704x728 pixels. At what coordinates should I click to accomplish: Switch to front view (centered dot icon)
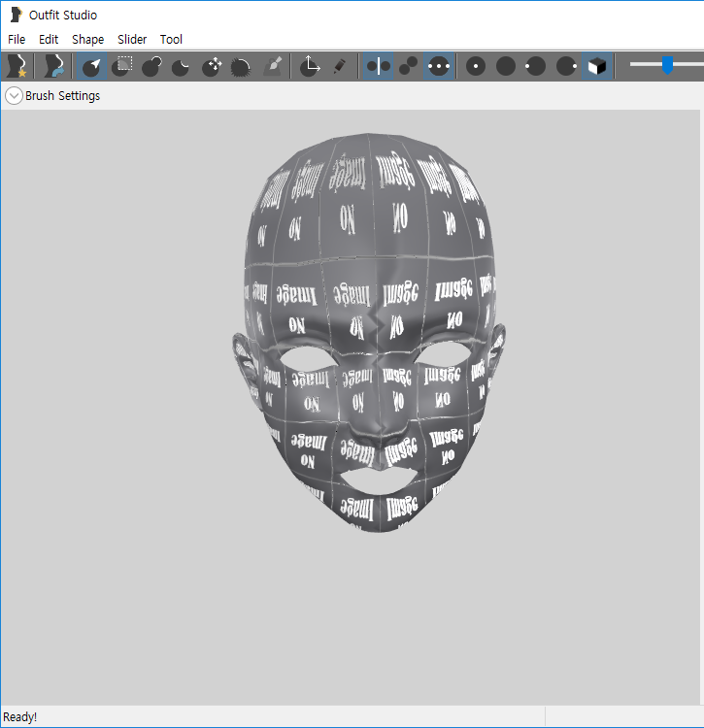[x=476, y=66]
